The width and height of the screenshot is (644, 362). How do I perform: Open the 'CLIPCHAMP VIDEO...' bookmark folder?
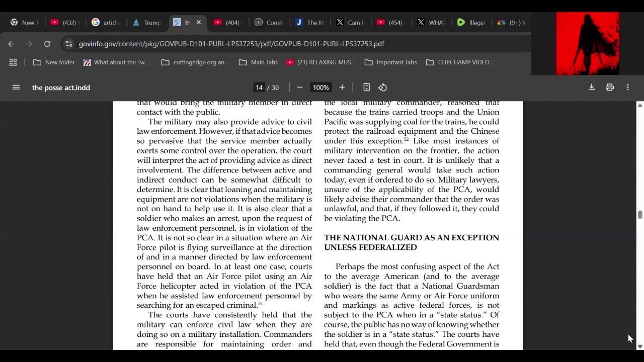[x=460, y=62]
